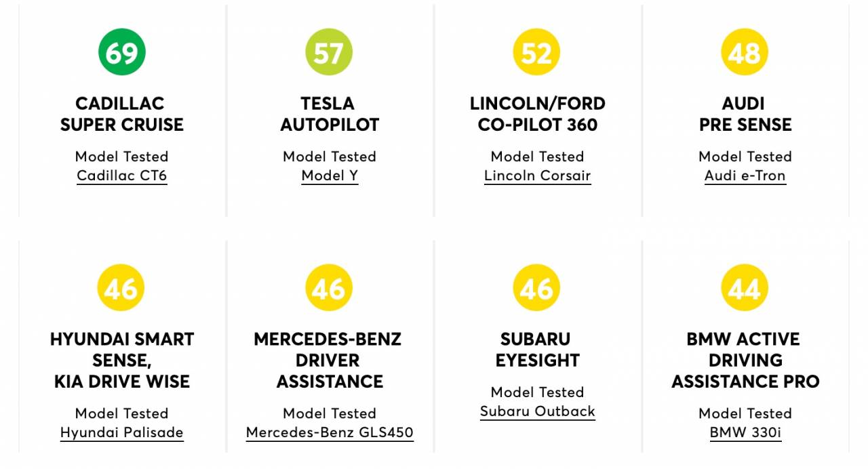This screenshot has width=868, height=469.
Task: Open the Cadillac CT6 link
Action: click(x=122, y=176)
